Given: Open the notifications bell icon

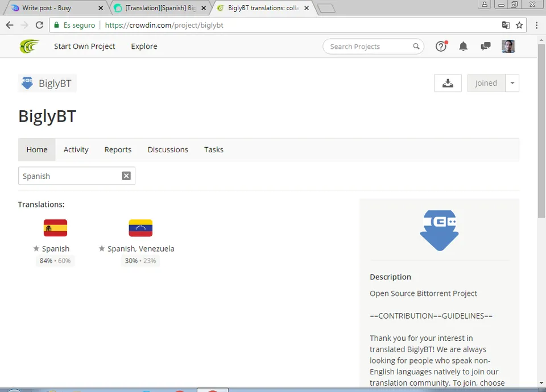Looking at the screenshot, I should click(463, 46).
